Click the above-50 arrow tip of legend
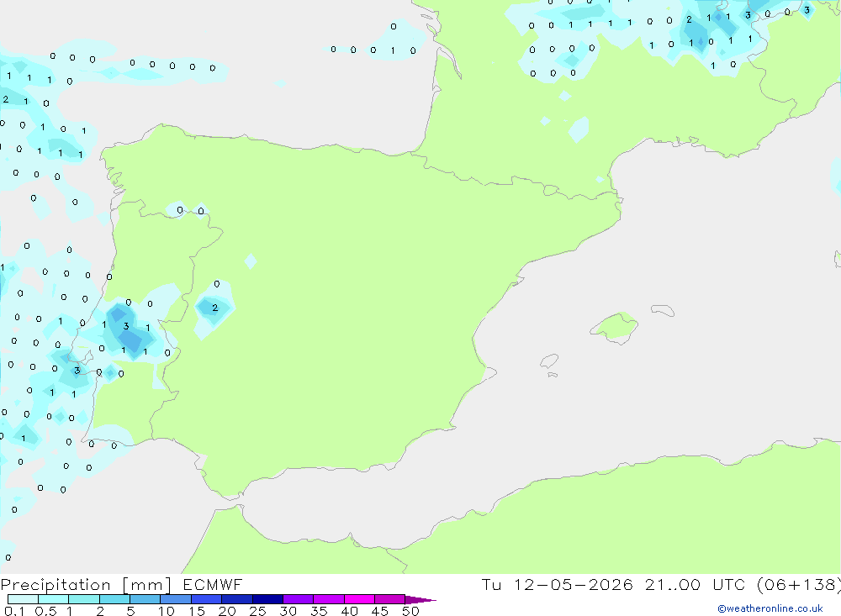This screenshot has height=616, width=841. tap(420, 600)
